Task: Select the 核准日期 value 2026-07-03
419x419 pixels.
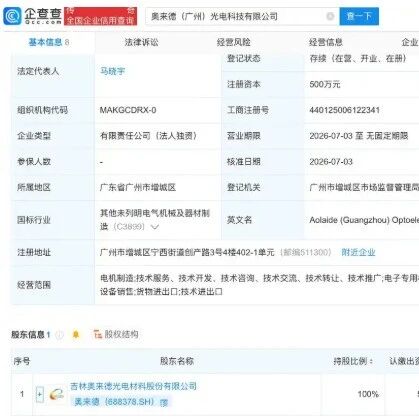Action: coord(331,162)
